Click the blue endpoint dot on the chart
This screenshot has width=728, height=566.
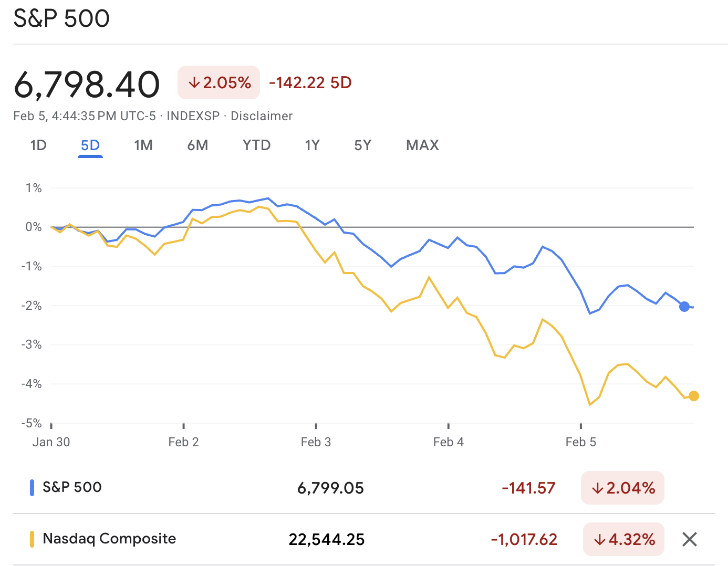(x=684, y=306)
